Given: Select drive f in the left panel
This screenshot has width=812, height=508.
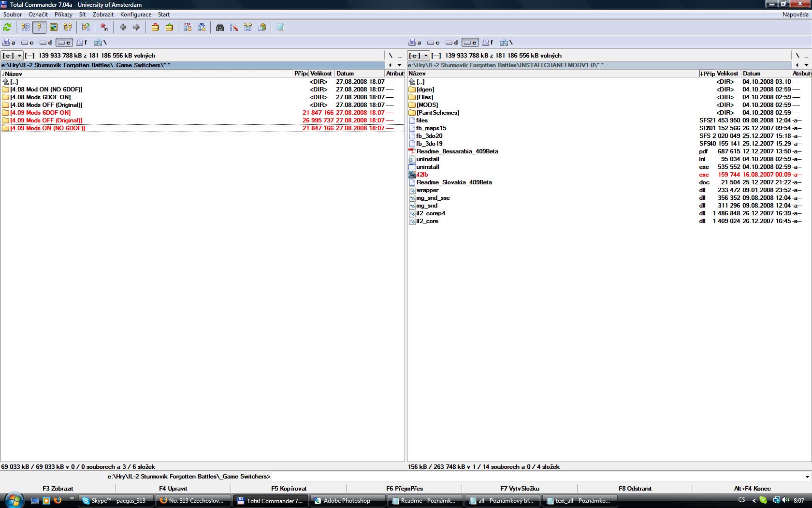Looking at the screenshot, I should 82,43.
